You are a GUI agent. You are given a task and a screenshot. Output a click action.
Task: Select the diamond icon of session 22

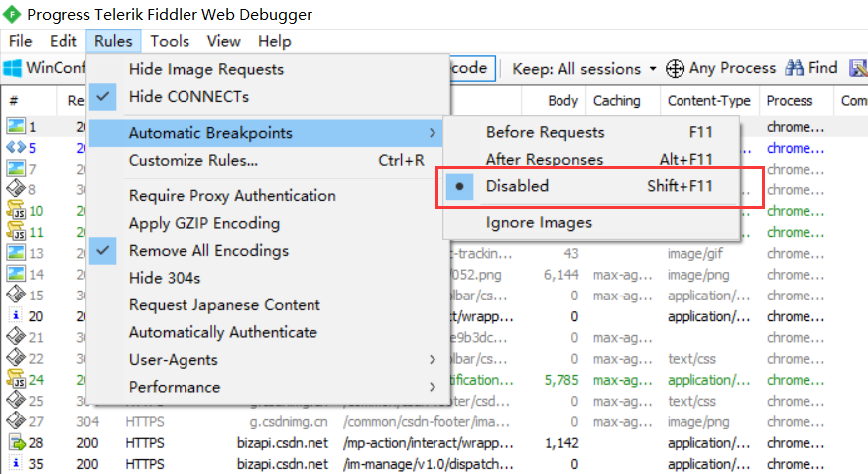tap(16, 358)
